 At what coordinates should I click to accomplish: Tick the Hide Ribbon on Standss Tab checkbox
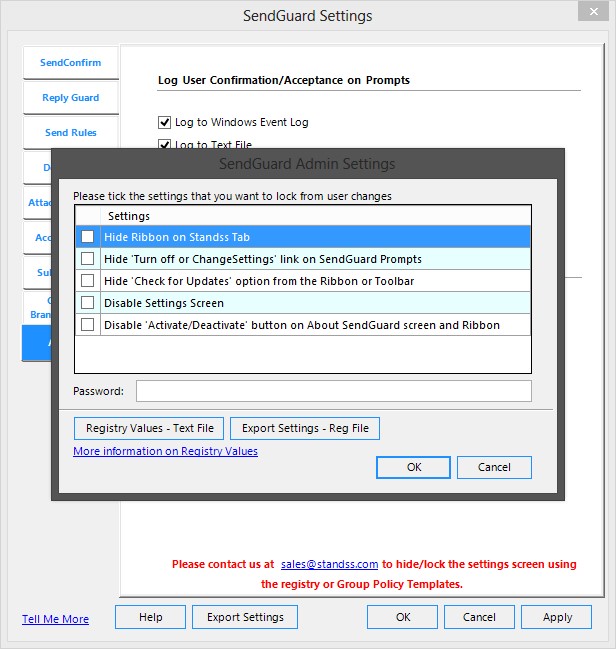(x=87, y=237)
